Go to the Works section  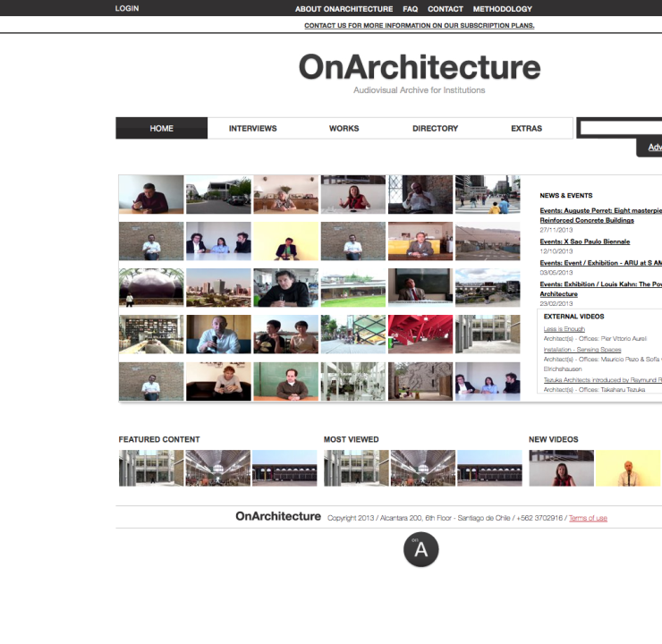coord(344,129)
